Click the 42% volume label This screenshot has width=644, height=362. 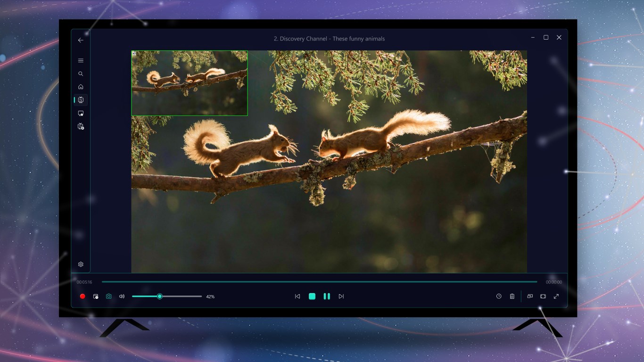[x=210, y=296]
